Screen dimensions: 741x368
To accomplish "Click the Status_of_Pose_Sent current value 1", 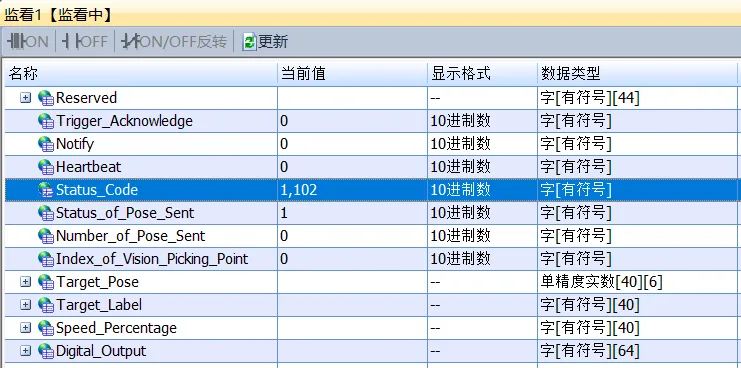I will [x=284, y=213].
